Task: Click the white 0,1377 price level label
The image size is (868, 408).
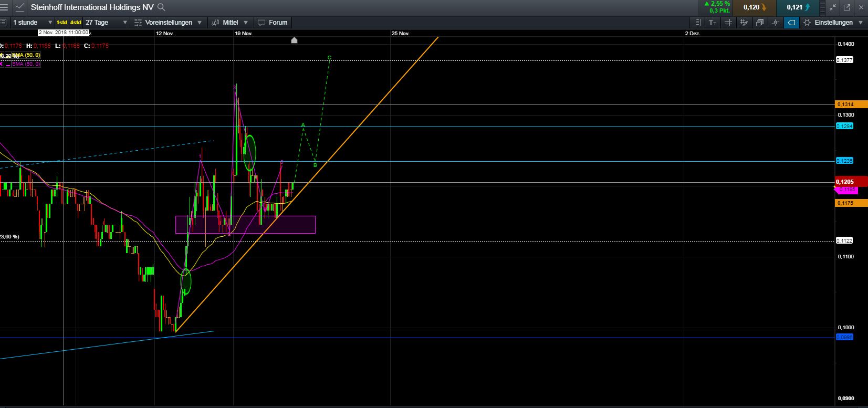Action: click(x=844, y=60)
